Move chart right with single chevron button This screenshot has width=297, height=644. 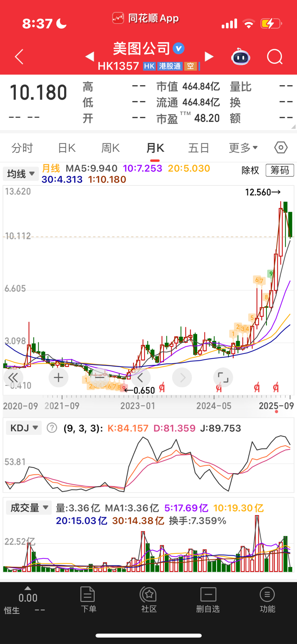point(182,378)
